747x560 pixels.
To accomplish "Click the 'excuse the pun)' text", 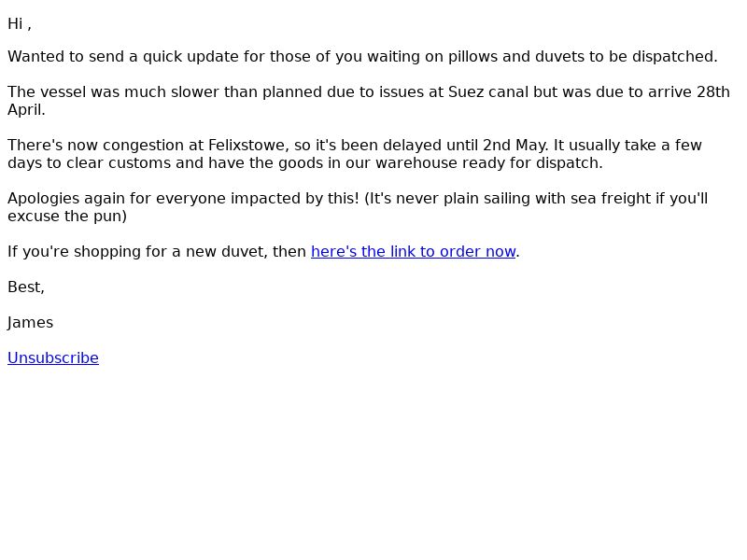I will [x=67, y=217].
